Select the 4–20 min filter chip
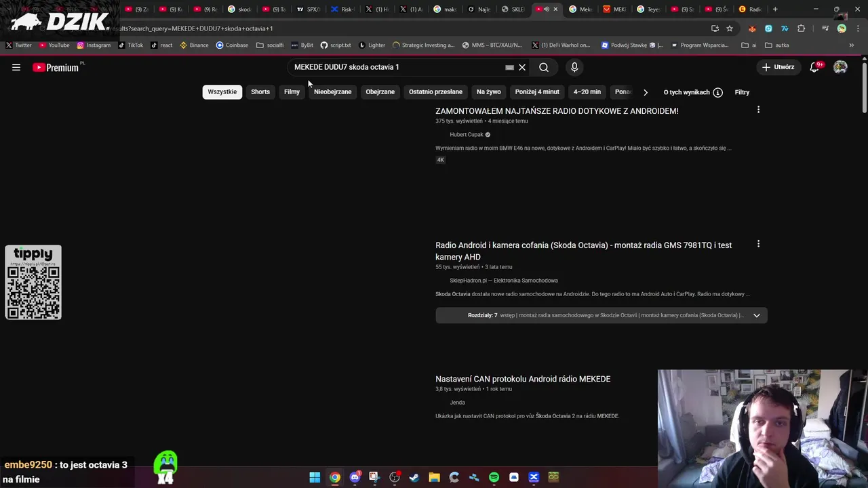Image resolution: width=868 pixels, height=488 pixels. click(587, 91)
